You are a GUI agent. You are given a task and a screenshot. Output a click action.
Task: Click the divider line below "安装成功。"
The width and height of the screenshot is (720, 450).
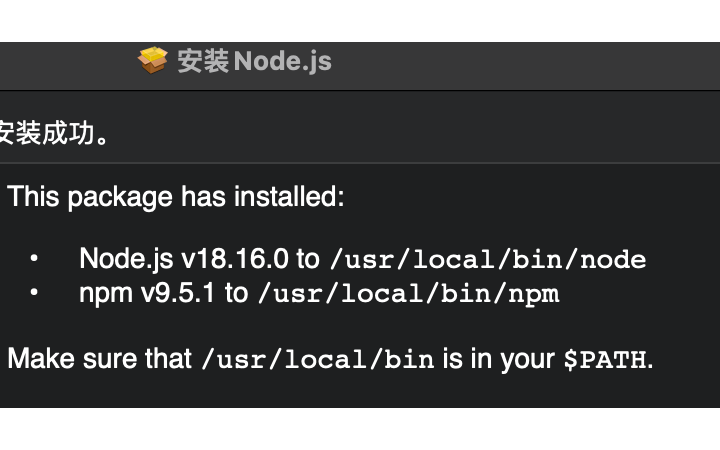[360, 163]
